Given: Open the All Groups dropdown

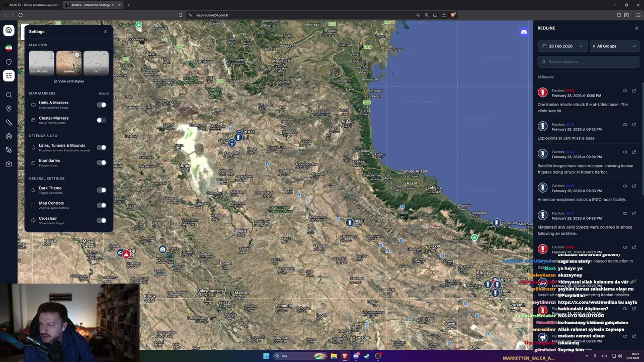Looking at the screenshot, I should pos(614,46).
